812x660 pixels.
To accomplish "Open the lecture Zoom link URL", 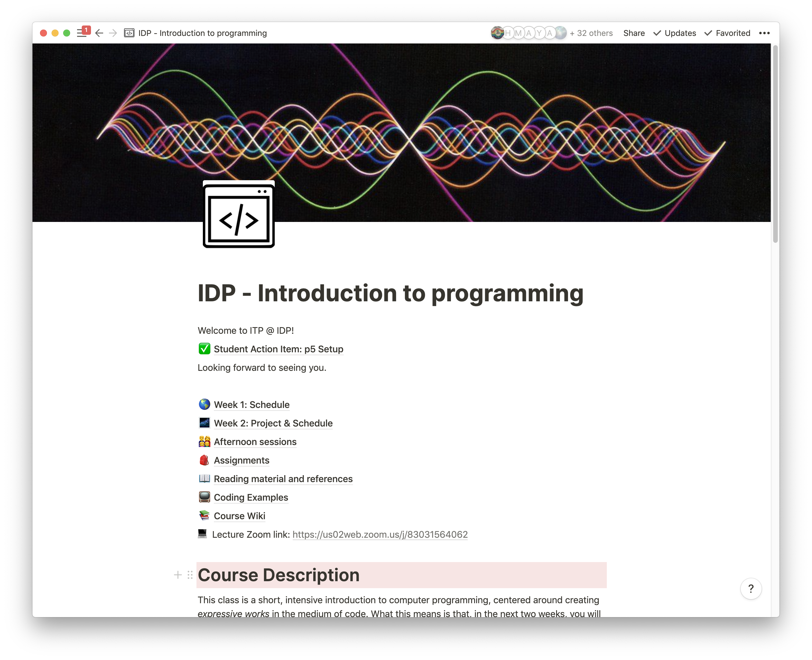I will tap(380, 535).
